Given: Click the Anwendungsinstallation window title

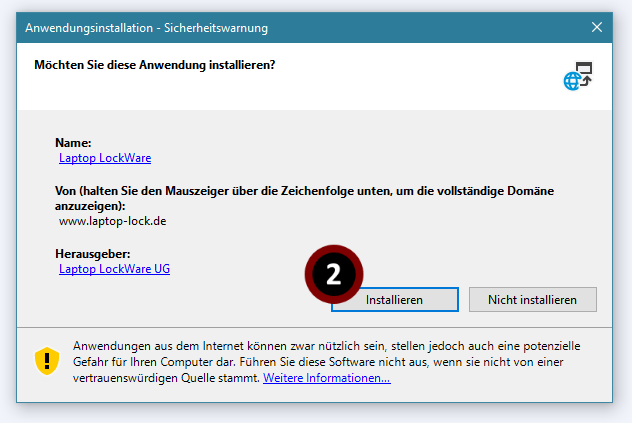Looking at the screenshot, I should click(x=146, y=28).
